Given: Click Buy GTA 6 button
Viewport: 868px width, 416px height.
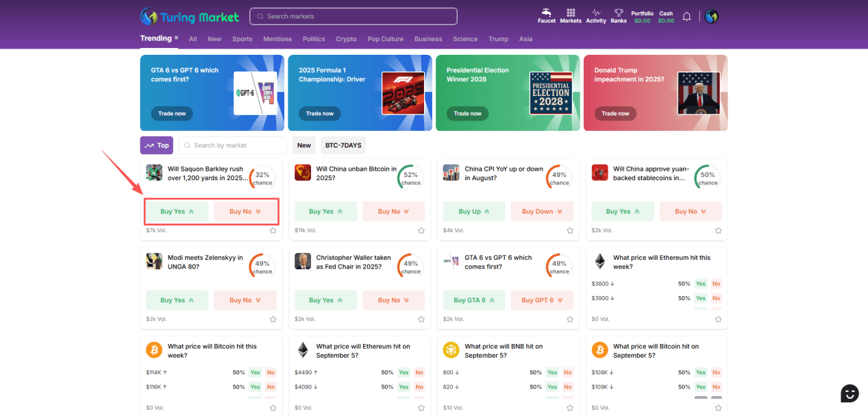Looking at the screenshot, I should pos(474,300).
